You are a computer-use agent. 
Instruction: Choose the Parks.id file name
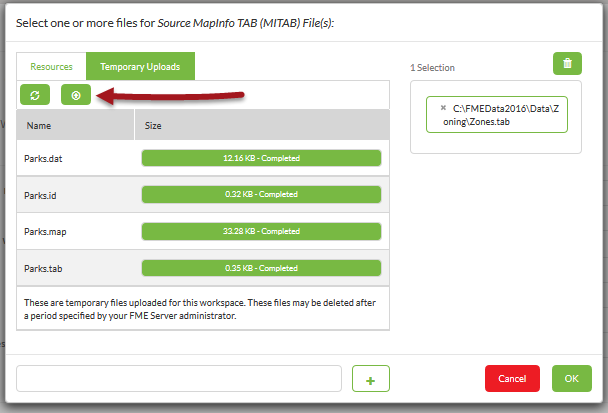point(40,194)
